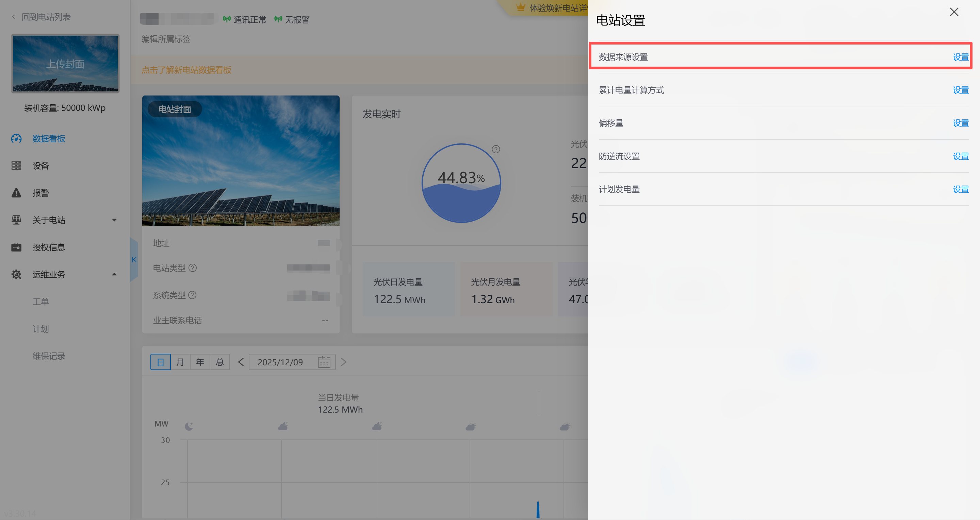Viewport: 980px width, 520px height.
Task: Go to the previous date arrow
Action: click(241, 362)
